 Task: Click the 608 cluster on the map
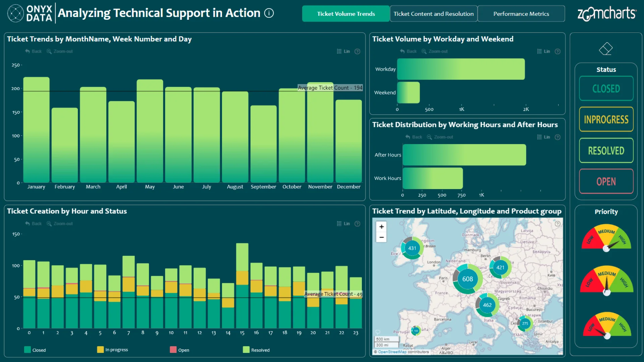468,279
